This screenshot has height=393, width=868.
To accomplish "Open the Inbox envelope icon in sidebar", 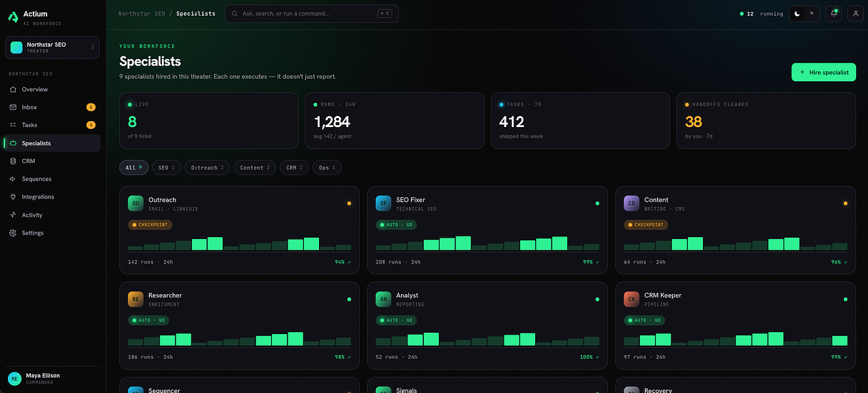I will (x=13, y=107).
